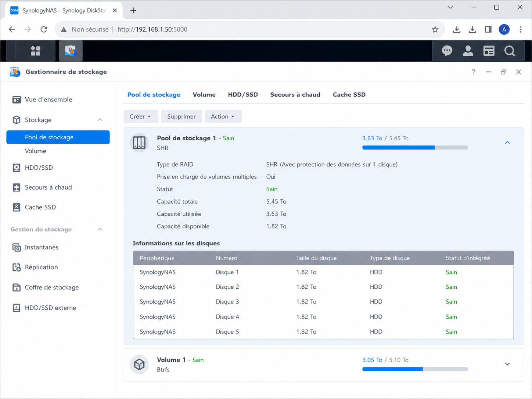This screenshot has width=532, height=399.
Task: Open the DSM widgets panel icon
Action: 489,51
